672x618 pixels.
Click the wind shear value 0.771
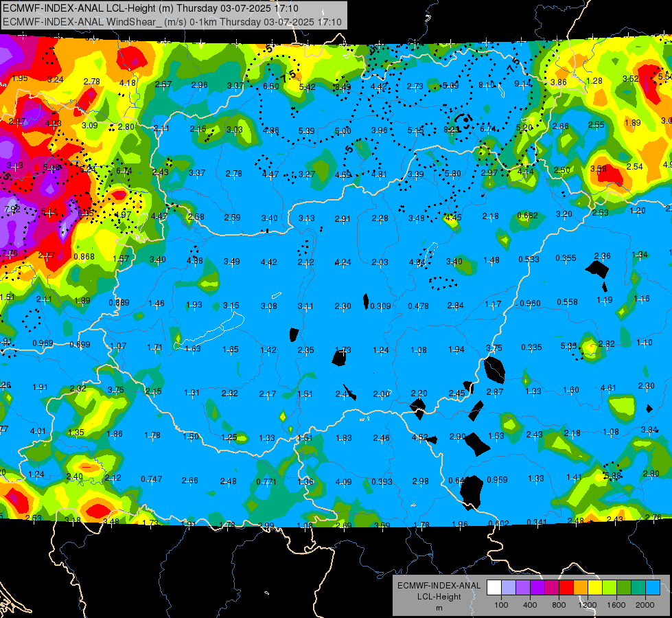(x=266, y=481)
